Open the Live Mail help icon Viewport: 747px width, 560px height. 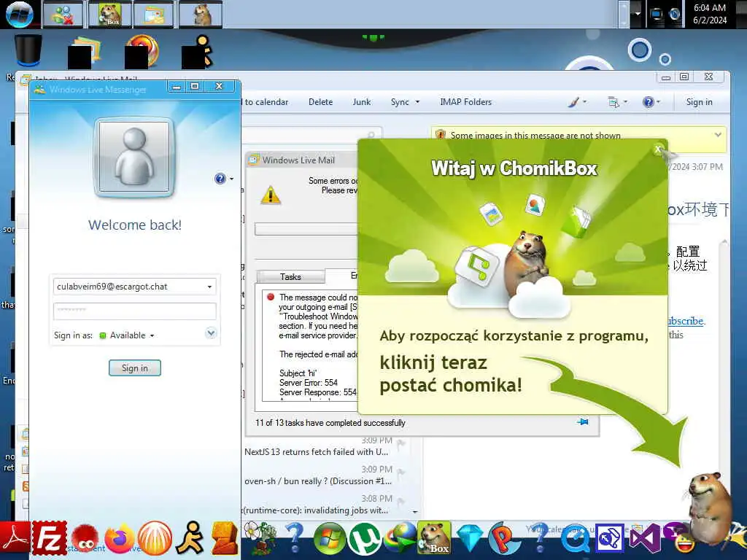pyautogui.click(x=651, y=102)
